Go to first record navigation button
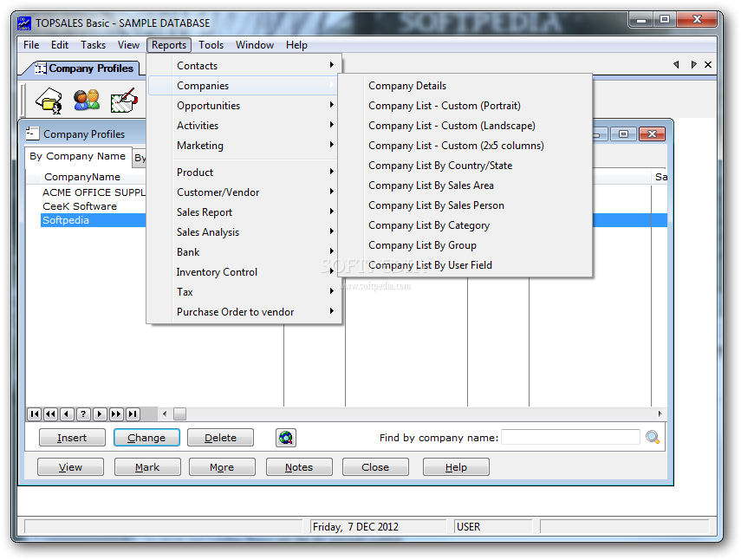 [x=35, y=414]
